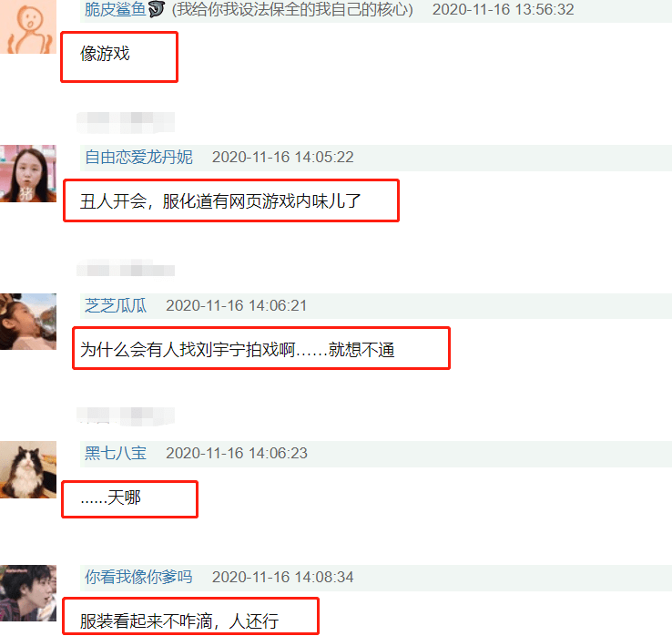Select comment 为什么会有人找刘宇宁拍戏啊

(x=238, y=350)
